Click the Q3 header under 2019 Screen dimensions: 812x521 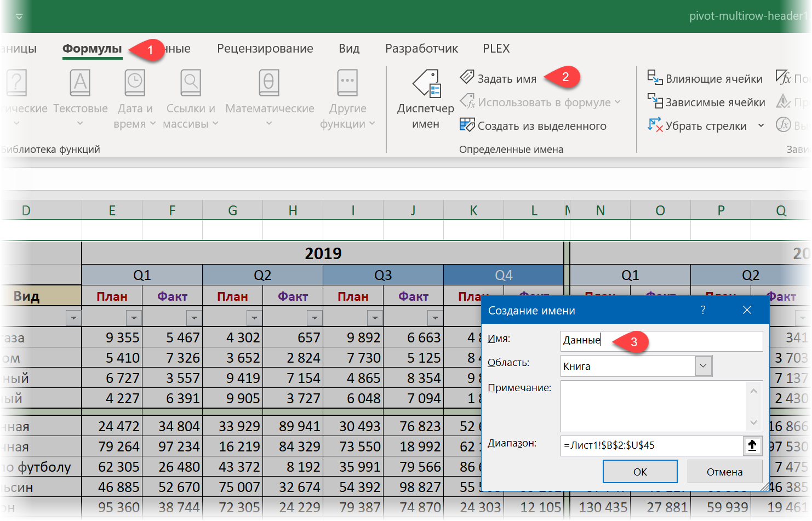click(383, 275)
